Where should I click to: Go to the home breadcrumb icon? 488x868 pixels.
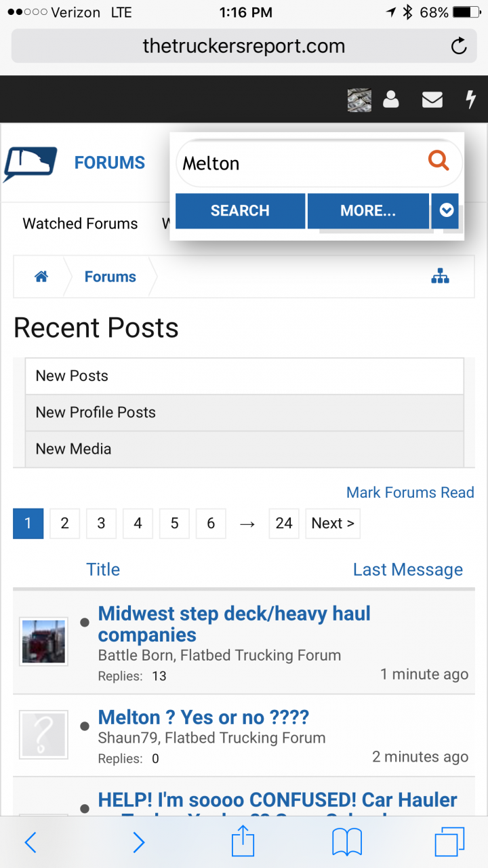(x=41, y=277)
